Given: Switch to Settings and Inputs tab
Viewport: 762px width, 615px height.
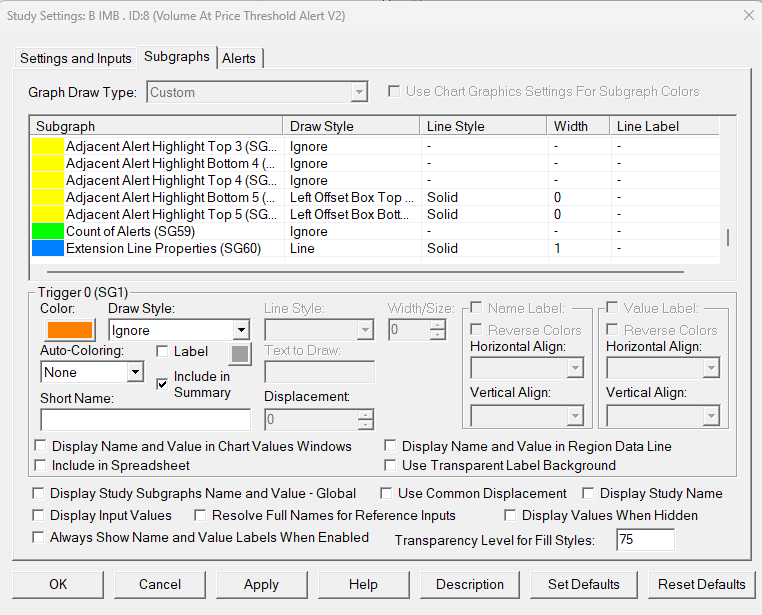Looking at the screenshot, I should point(76,58).
